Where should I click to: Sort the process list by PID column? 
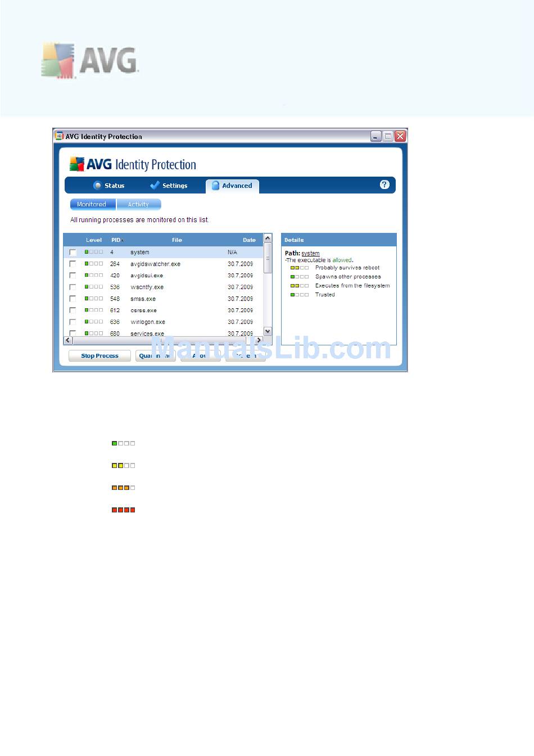pyautogui.click(x=116, y=240)
